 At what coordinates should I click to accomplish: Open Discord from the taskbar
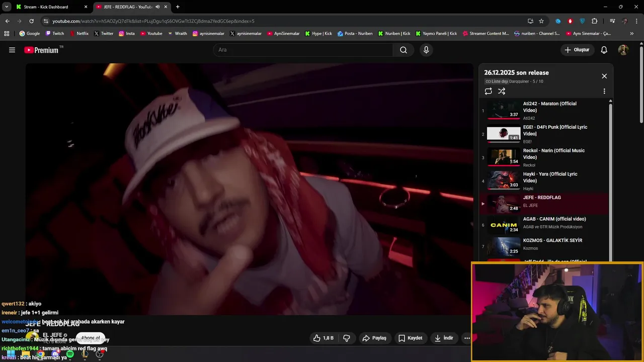click(x=55, y=354)
